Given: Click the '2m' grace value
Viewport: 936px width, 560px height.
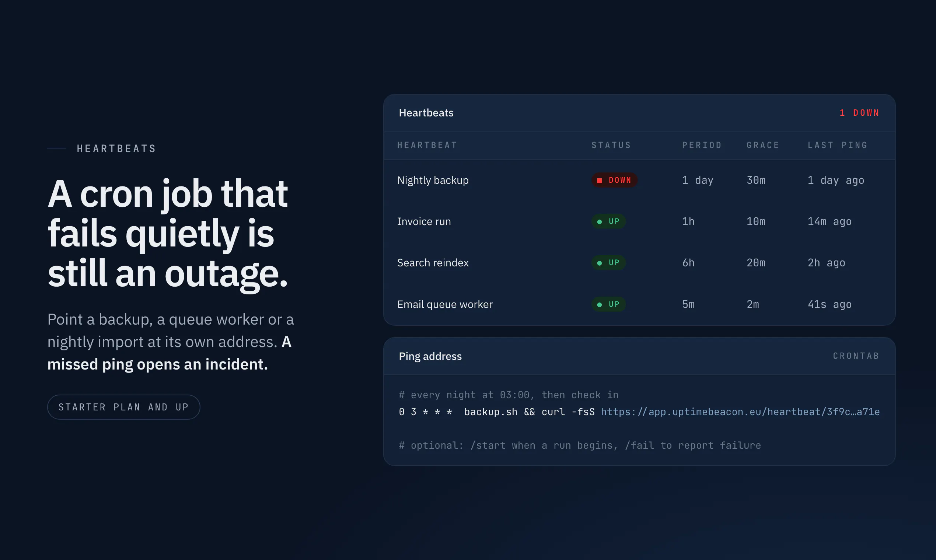Looking at the screenshot, I should [752, 304].
